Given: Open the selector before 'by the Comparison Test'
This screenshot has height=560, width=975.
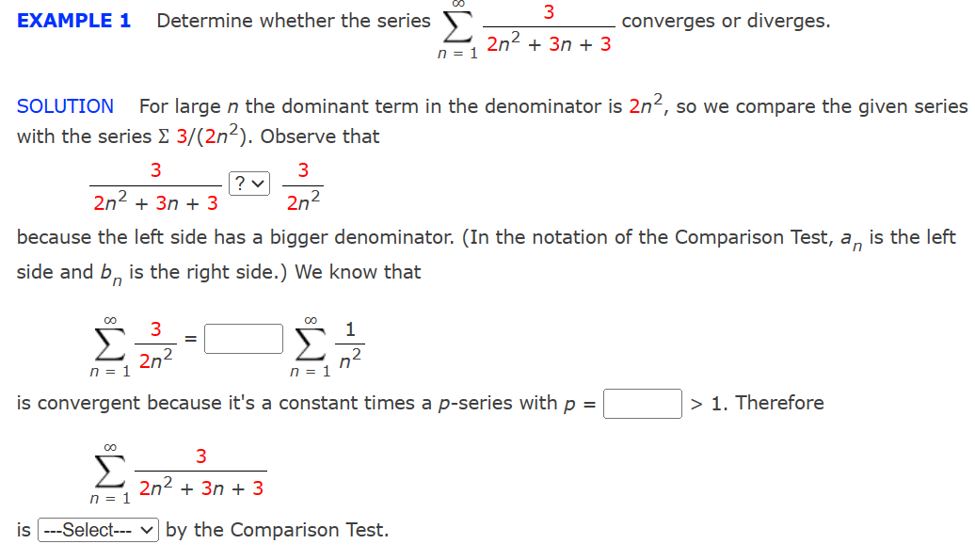Looking at the screenshot, I should (x=97, y=530).
